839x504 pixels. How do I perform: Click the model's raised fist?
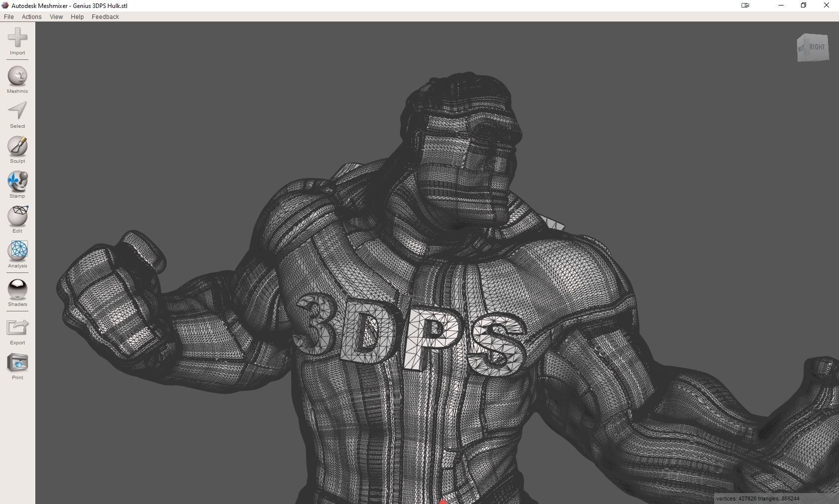(112, 294)
